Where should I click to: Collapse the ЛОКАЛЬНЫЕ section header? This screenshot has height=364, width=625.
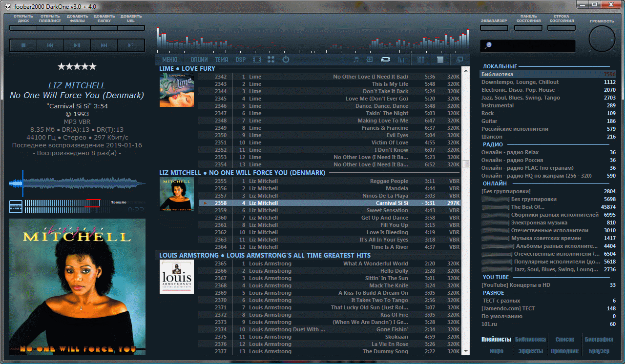500,66
